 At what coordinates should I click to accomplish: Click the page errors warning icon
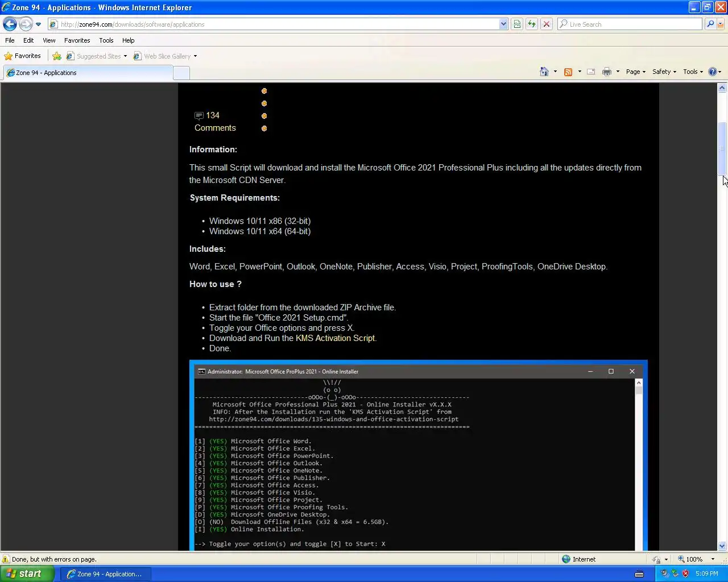[6, 559]
